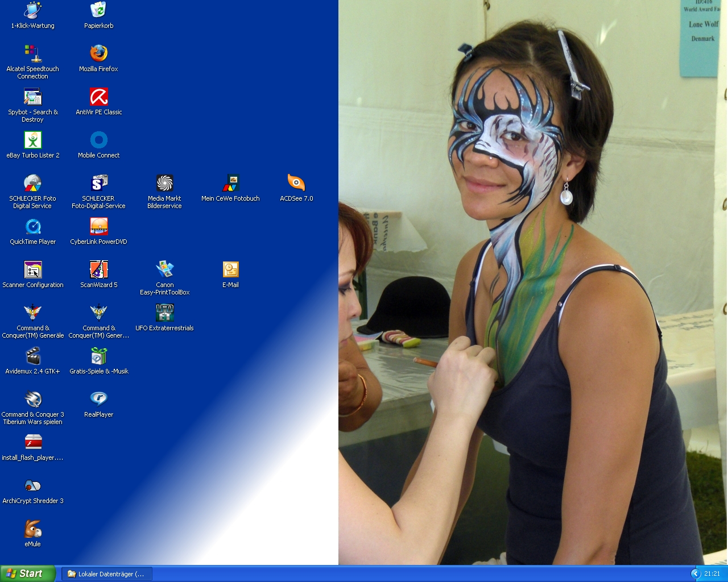Click the CyberLink PowerDVD icon
Image resolution: width=728 pixels, height=582 pixels.
coord(98,227)
